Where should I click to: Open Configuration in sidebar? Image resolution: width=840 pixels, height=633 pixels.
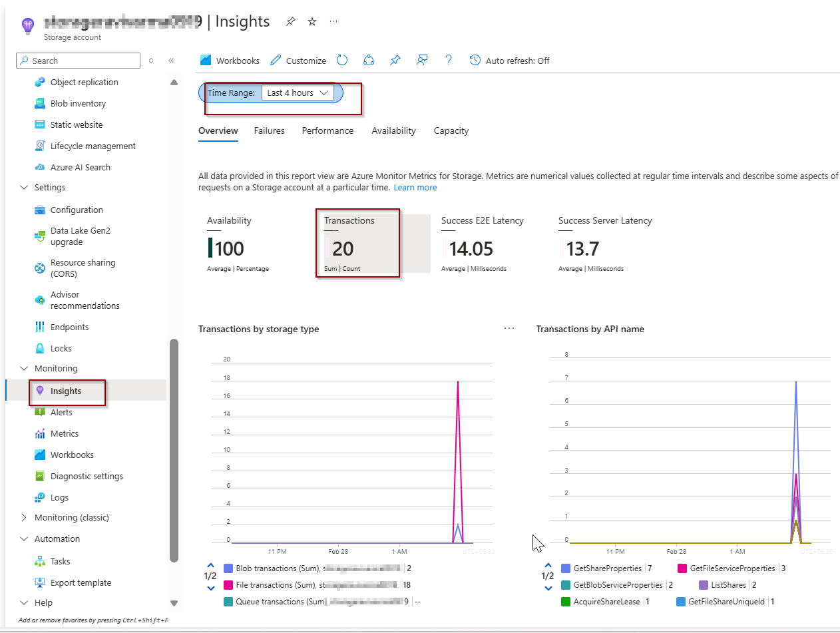(77, 210)
